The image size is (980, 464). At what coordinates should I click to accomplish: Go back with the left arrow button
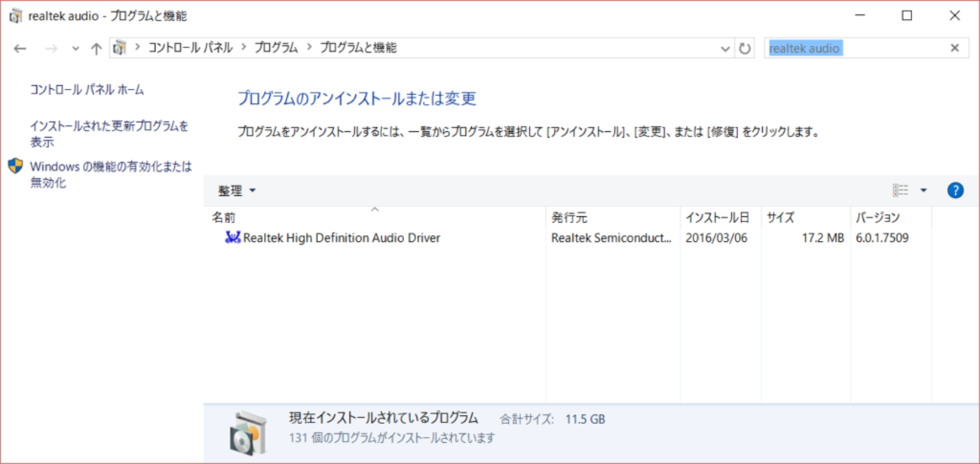click(x=20, y=48)
